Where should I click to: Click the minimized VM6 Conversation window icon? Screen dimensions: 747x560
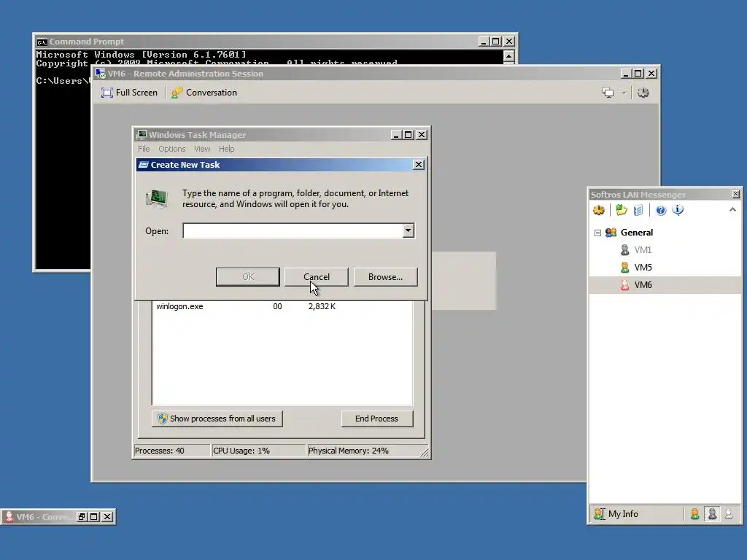click(x=9, y=517)
